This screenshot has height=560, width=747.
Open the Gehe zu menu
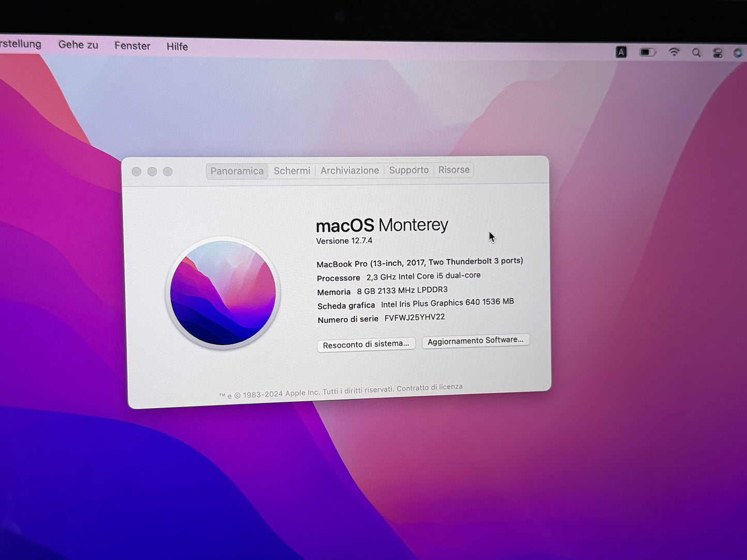pyautogui.click(x=78, y=45)
